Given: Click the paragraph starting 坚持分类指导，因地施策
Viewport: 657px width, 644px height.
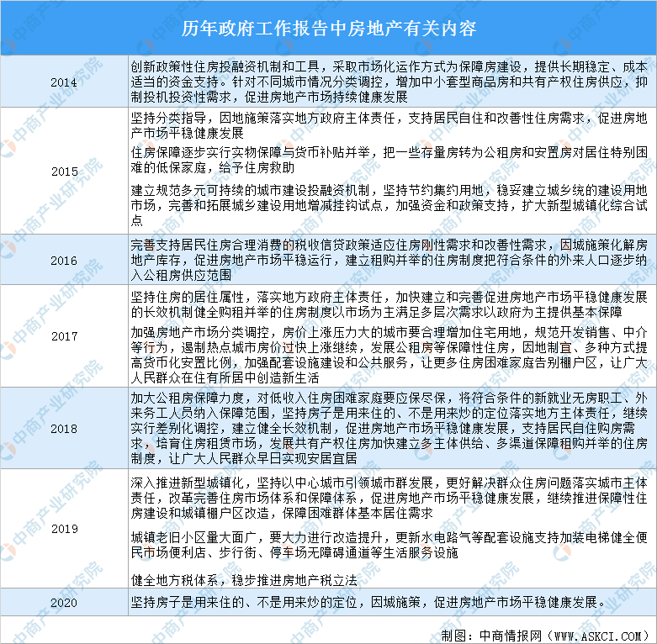Looking at the screenshot, I should tap(389, 125).
